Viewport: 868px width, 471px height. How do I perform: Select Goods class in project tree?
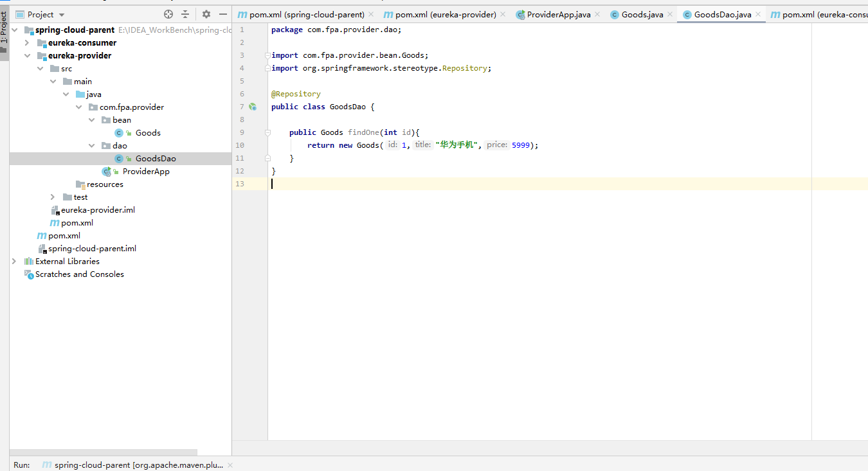pos(148,133)
